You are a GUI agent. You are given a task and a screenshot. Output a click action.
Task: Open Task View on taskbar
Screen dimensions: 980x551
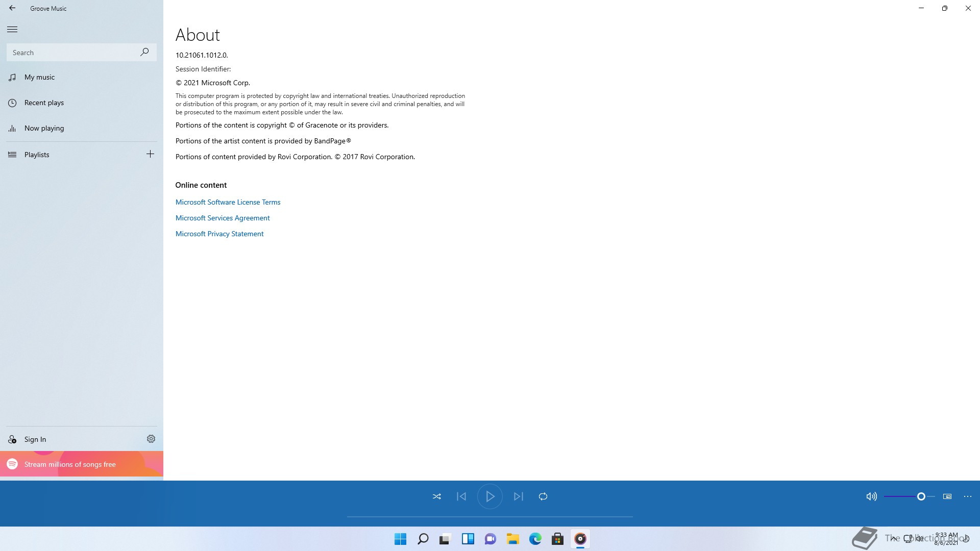point(445,539)
